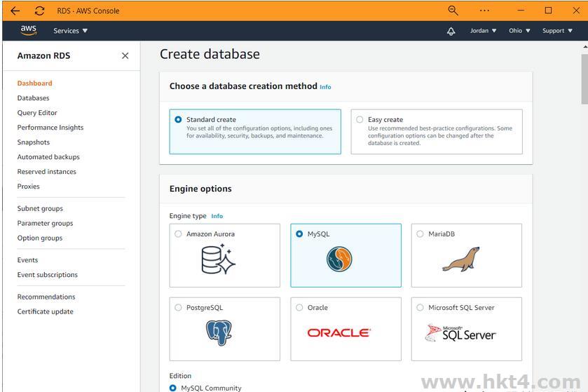Open Reserved instances link
The image size is (588, 392).
click(x=46, y=171)
